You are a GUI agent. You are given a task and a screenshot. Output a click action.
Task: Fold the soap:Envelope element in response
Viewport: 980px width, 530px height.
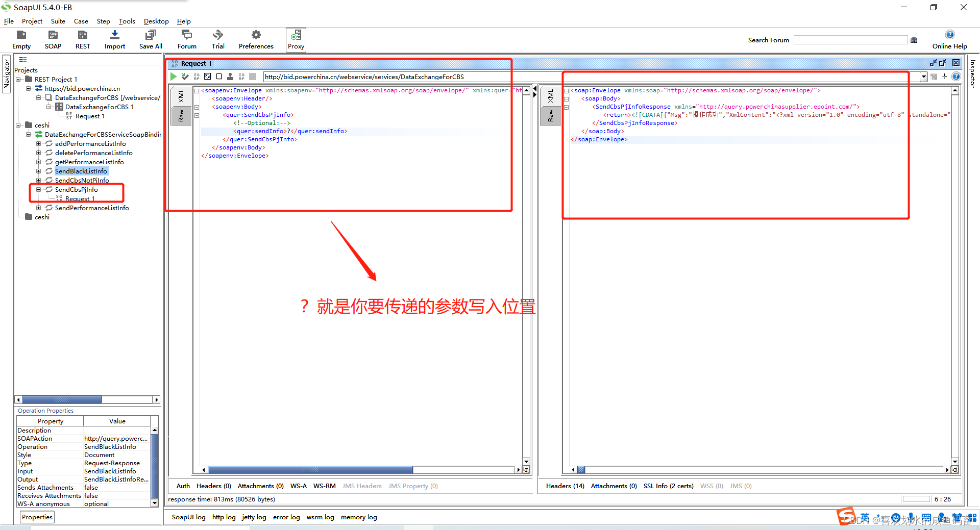(x=566, y=90)
